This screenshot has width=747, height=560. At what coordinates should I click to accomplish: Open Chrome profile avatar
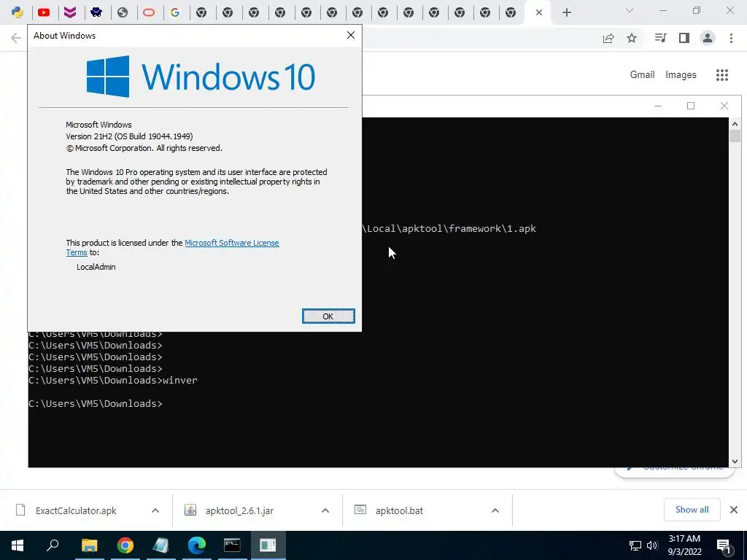coord(708,38)
